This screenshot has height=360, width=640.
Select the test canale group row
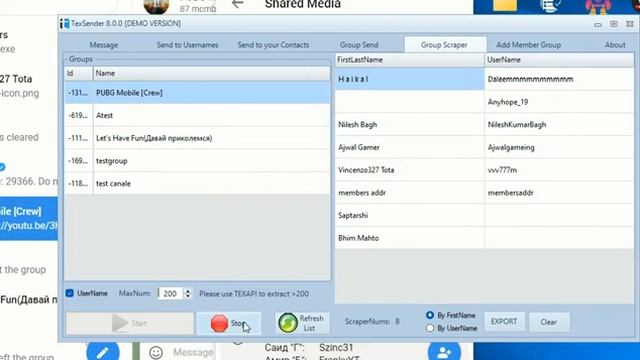[198, 184]
